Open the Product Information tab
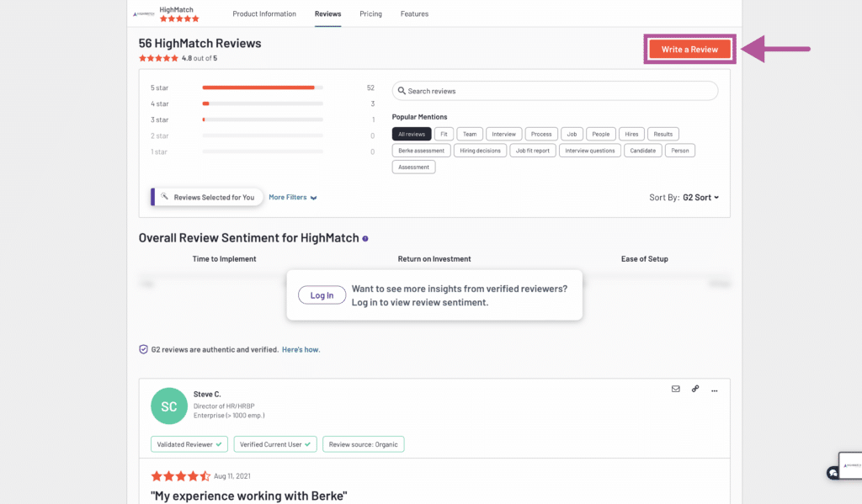 point(264,14)
